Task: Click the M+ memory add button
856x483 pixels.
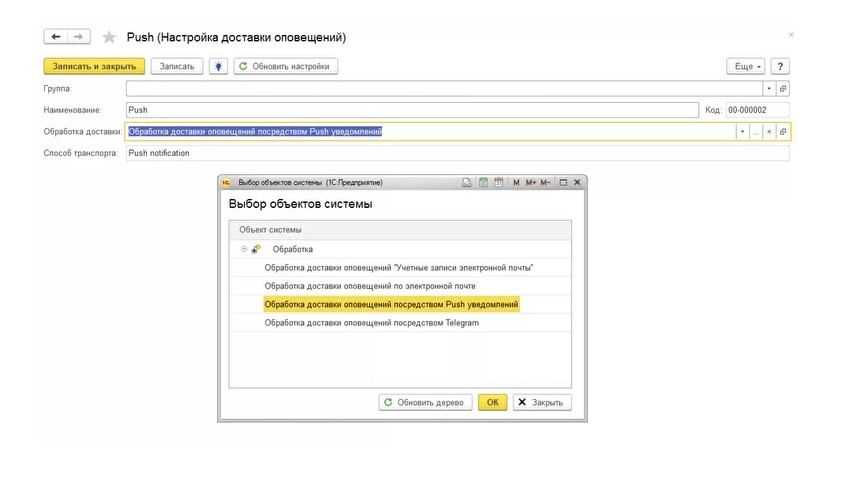Action: [x=531, y=183]
